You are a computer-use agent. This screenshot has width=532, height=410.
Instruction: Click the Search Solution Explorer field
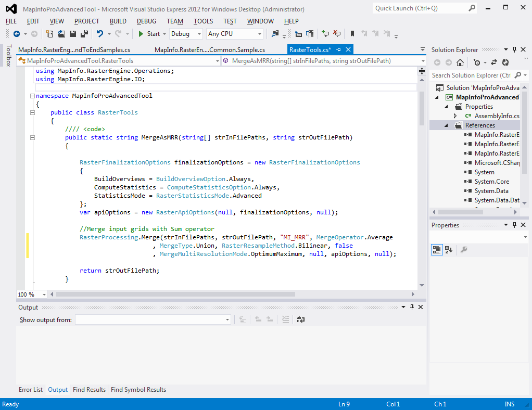pos(472,75)
